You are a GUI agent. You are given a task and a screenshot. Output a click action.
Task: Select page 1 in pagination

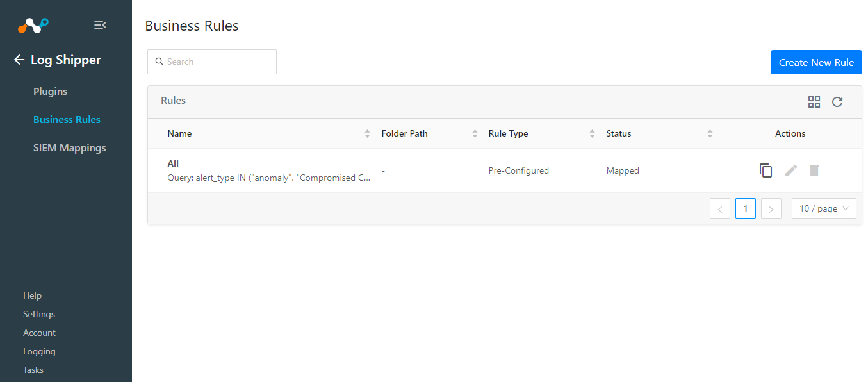point(745,208)
